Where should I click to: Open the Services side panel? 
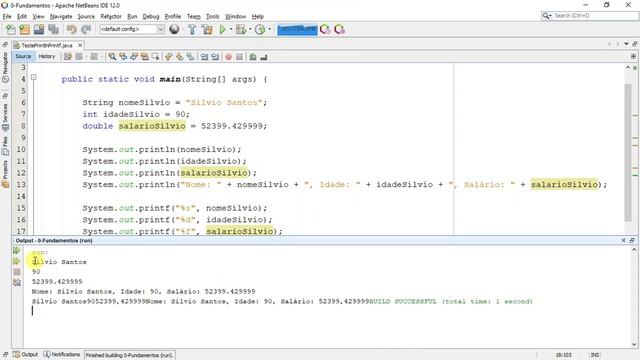[5, 117]
